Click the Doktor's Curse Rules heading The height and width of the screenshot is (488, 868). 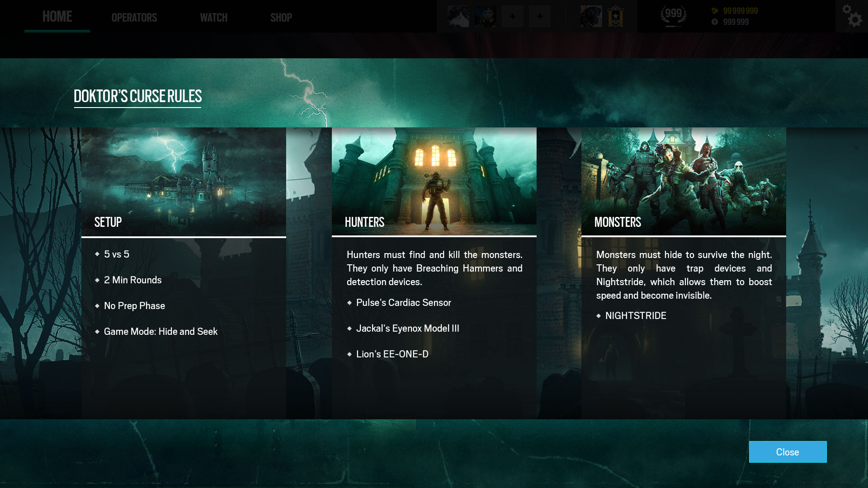pyautogui.click(x=137, y=96)
